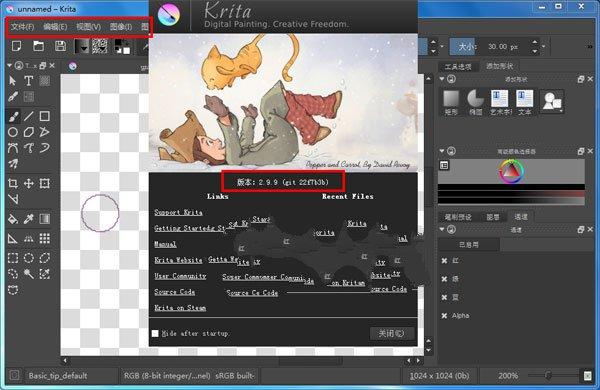Image resolution: width=600 pixels, height=390 pixels.
Task: Select the Fill bucket tool
Action: (x=13, y=219)
